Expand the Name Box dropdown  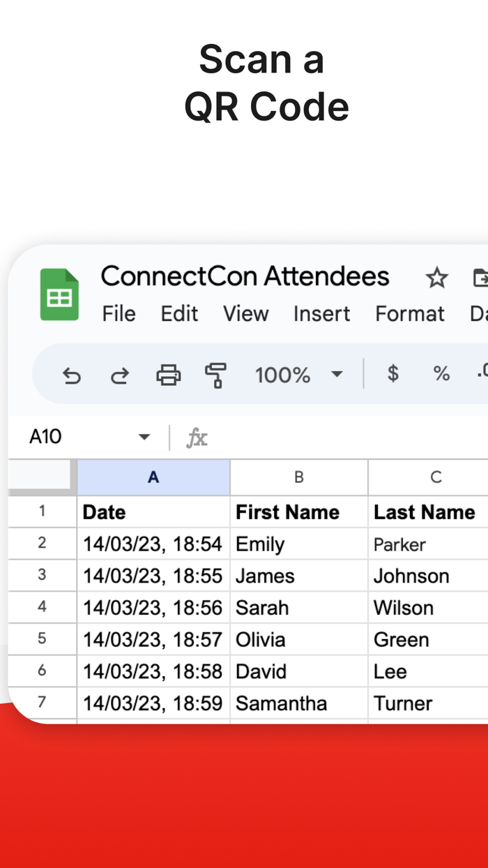144,437
